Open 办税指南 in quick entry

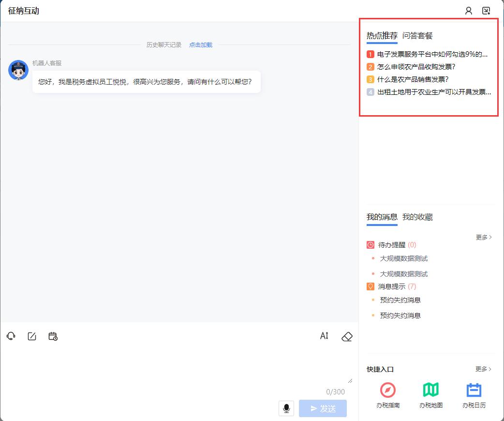(x=387, y=393)
